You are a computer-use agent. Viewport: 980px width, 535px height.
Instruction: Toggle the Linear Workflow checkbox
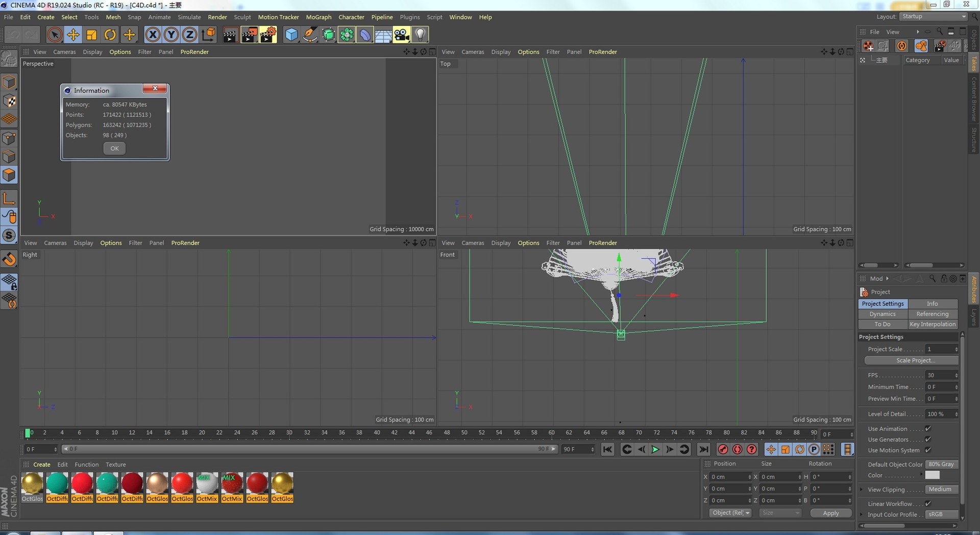point(928,504)
